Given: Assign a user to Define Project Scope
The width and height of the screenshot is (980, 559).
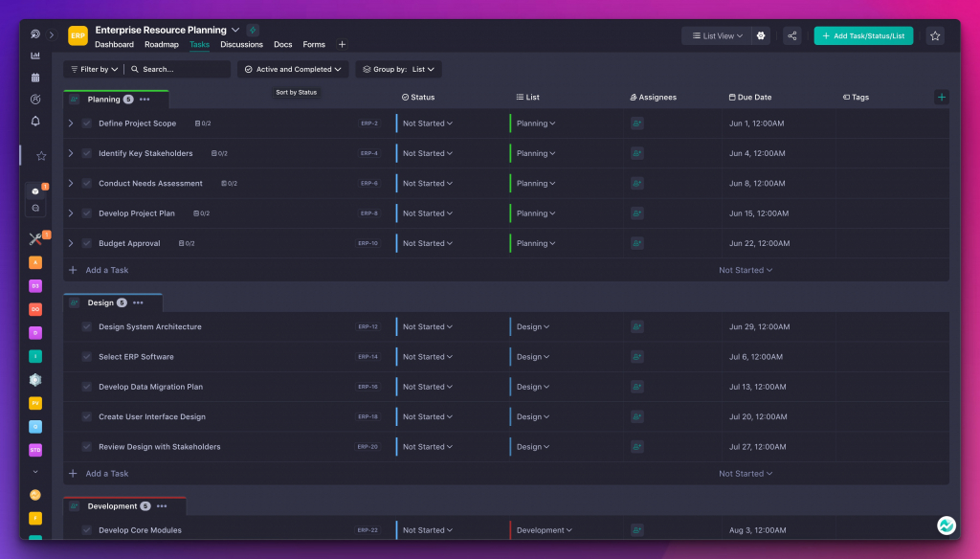Looking at the screenshot, I should (x=636, y=123).
